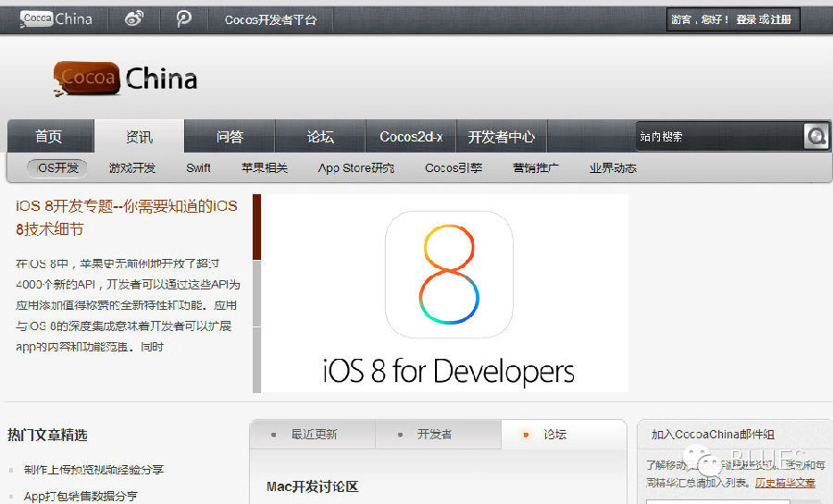Switch to 论坛 content tab
The image size is (833, 504).
[564, 434]
